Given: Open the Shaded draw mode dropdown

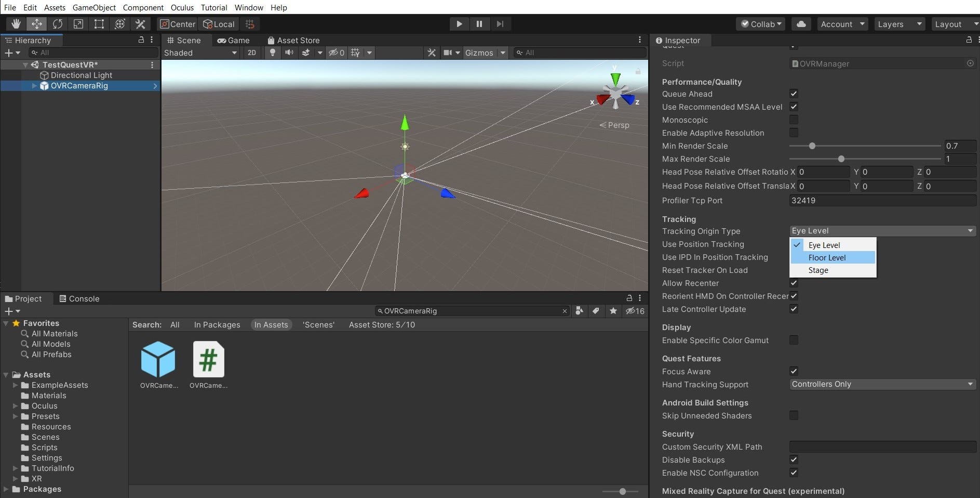Looking at the screenshot, I should coord(200,53).
